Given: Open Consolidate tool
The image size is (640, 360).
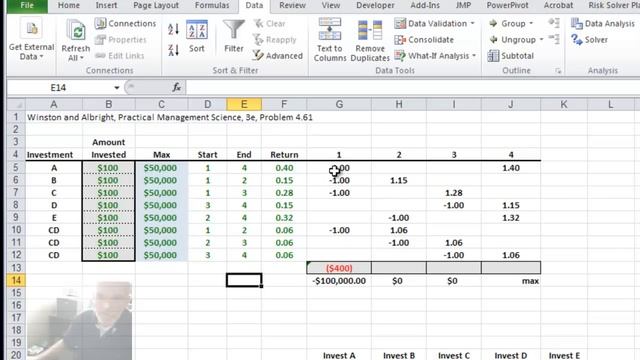Looking at the screenshot, I should [x=424, y=40].
